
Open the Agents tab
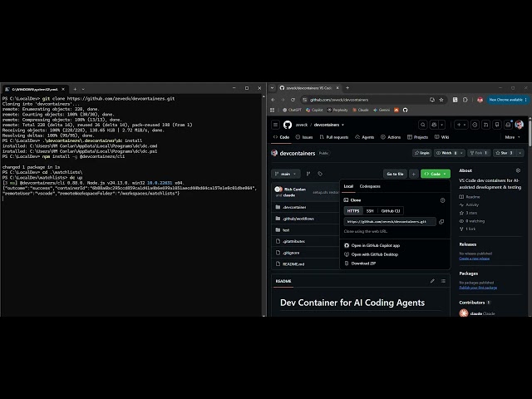364,137
